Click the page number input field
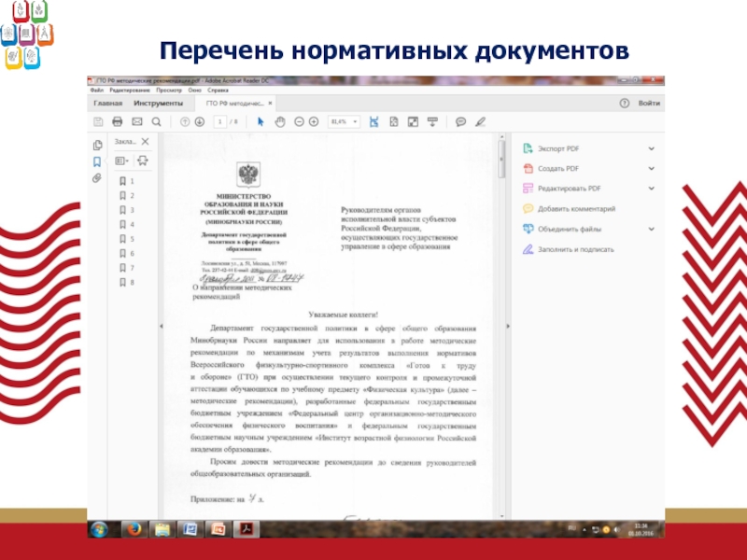The height and width of the screenshot is (560, 747). tap(220, 121)
